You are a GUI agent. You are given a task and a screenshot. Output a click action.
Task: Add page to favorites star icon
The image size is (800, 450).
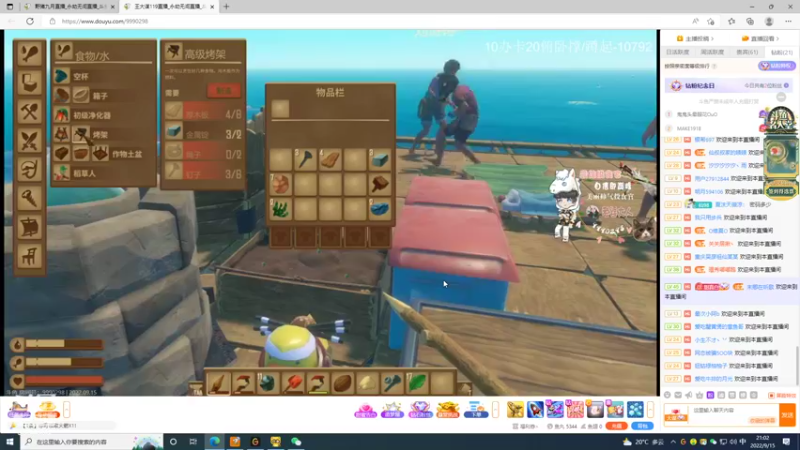tap(711, 21)
